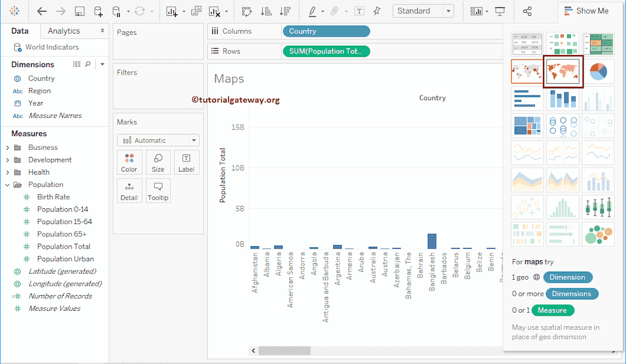Sort bars ascending using toolbar icon
626x364 pixels.
(266, 11)
